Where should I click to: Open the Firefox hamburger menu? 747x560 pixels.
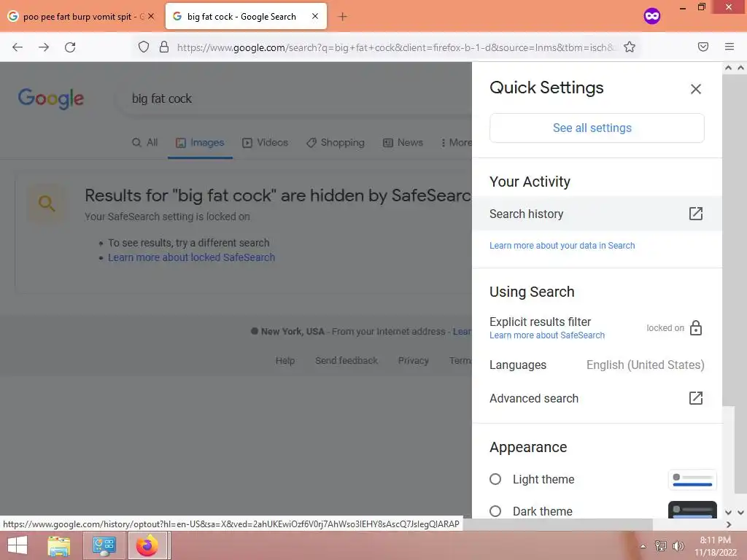pos(729,47)
